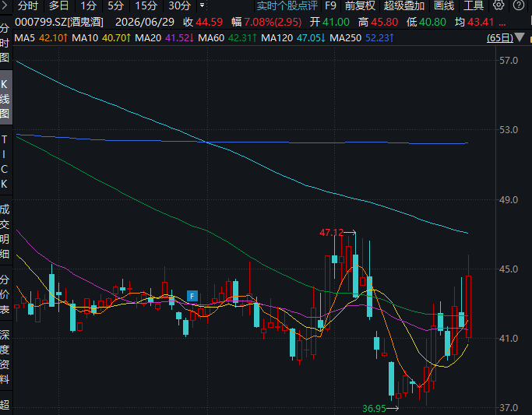Open the 工具 menu
This screenshot has width=532, height=415.
(x=474, y=5)
